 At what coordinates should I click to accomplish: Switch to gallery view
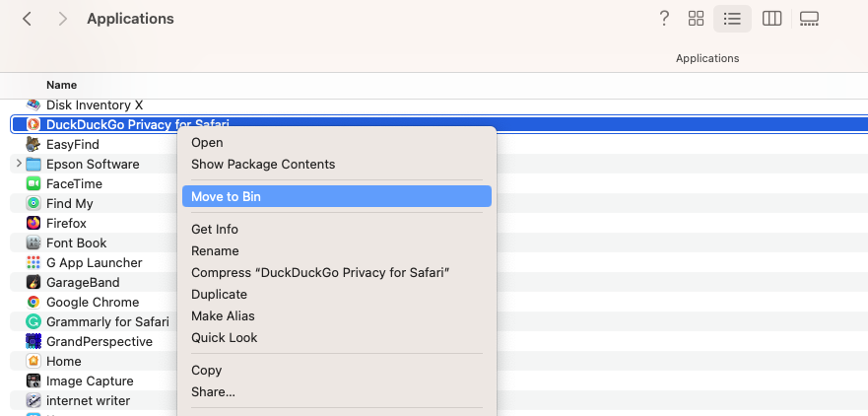click(x=809, y=19)
